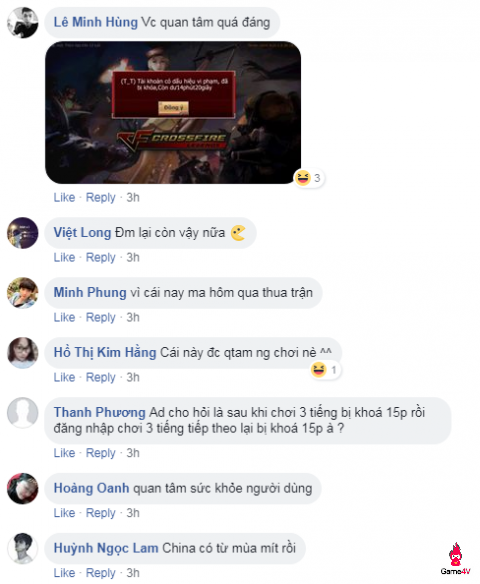Image resolution: width=480 pixels, height=584 pixels.
Task: Open Thanh Phương's default avatar
Action: click(23, 413)
